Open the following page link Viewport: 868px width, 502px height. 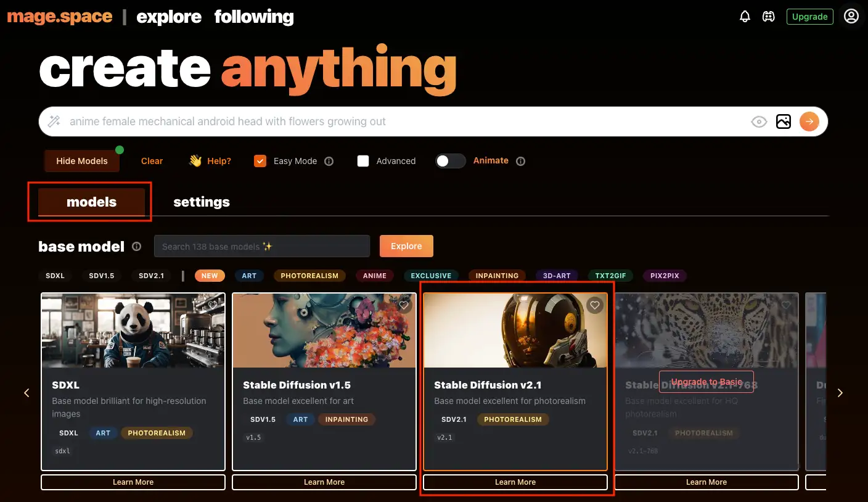pos(254,17)
